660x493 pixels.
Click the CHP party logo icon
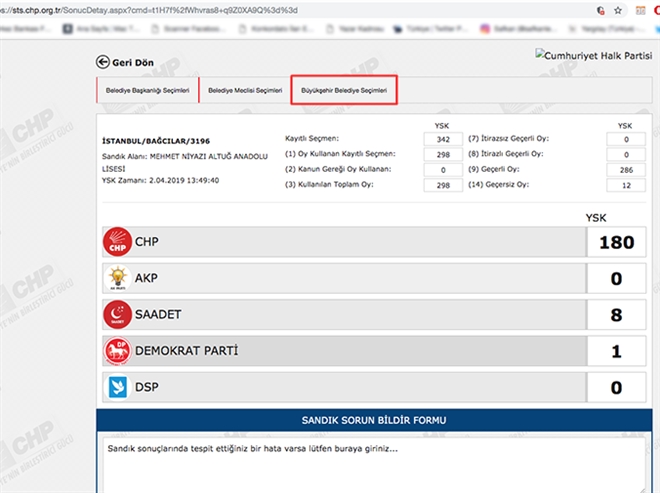coord(117,242)
